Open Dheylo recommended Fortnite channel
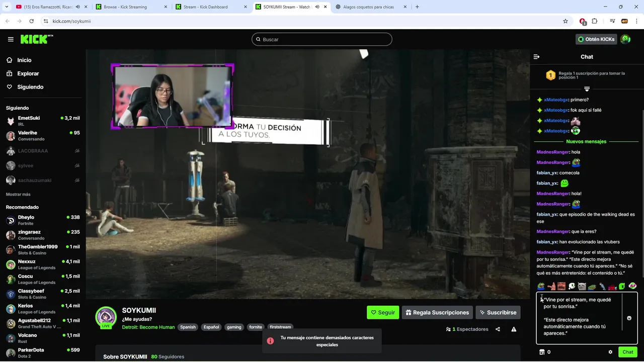The height and width of the screenshot is (362, 644). (43, 220)
